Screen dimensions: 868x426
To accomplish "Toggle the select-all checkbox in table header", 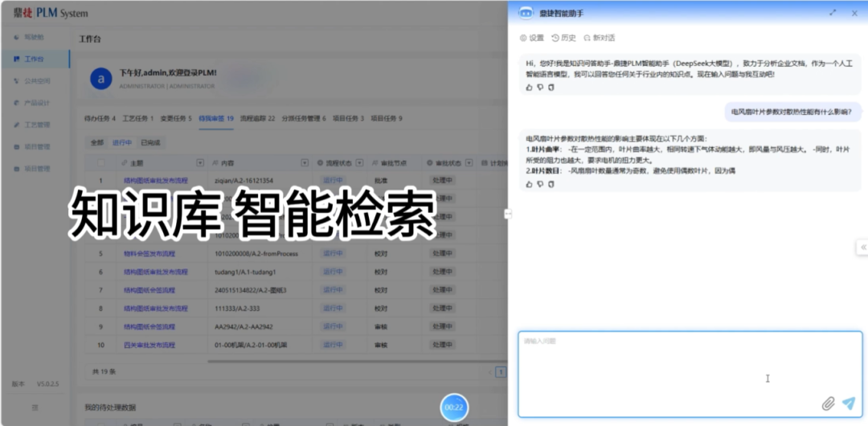I will click(x=100, y=163).
